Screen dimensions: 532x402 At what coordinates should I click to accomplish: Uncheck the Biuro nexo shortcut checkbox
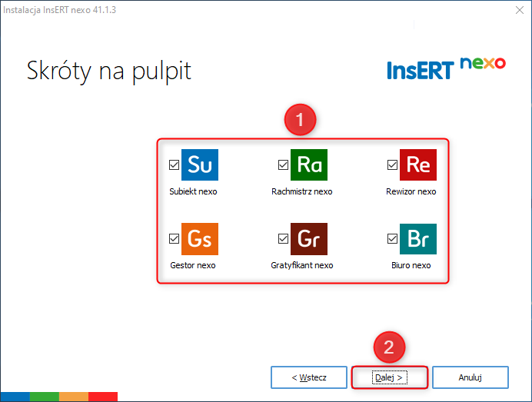393,239
